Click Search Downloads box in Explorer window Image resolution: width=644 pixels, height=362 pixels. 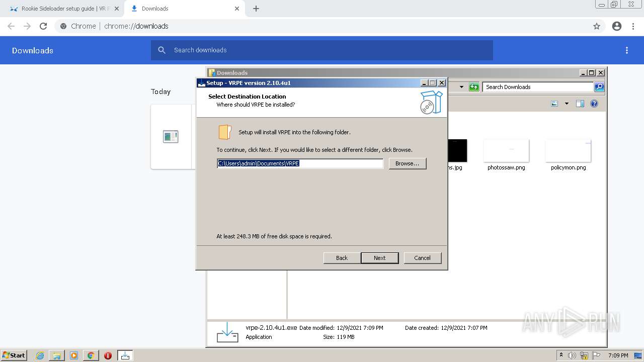(x=537, y=87)
